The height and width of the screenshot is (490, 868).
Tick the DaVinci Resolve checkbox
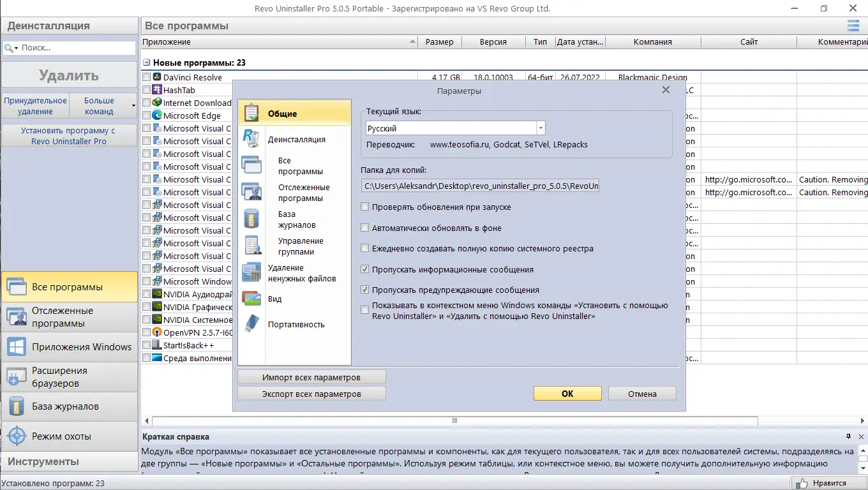click(147, 77)
